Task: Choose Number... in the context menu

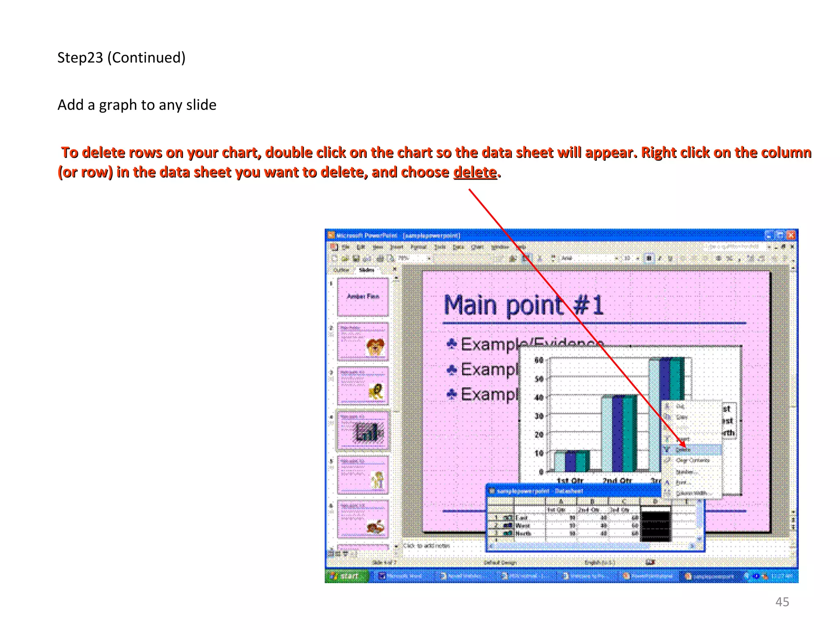Action: [x=692, y=472]
